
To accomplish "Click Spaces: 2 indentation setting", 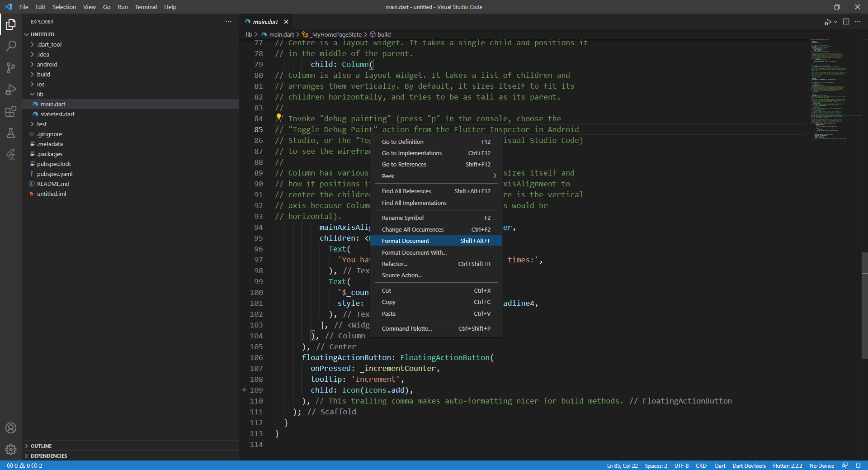I will coord(656,465).
